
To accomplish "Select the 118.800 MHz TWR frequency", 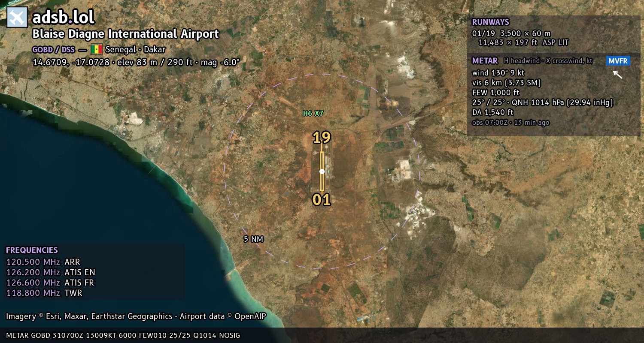I will tap(44, 293).
